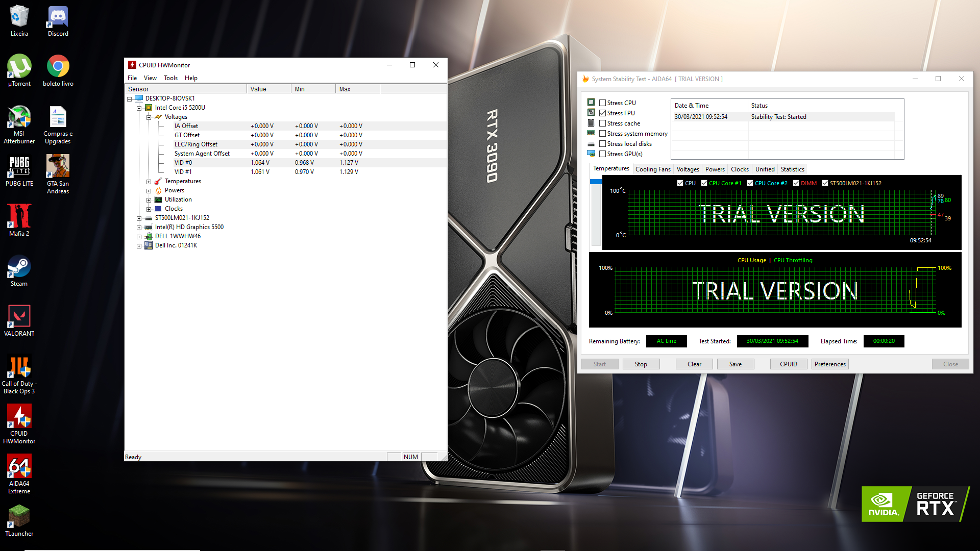Open the AIDA64 Preferences button
The width and height of the screenshot is (980, 551).
(830, 364)
